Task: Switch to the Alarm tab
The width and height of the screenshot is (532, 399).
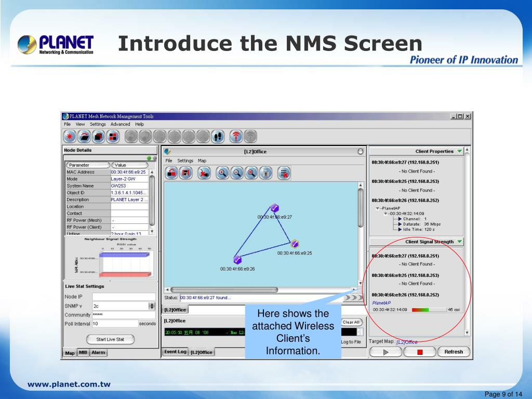Action: pos(98,353)
